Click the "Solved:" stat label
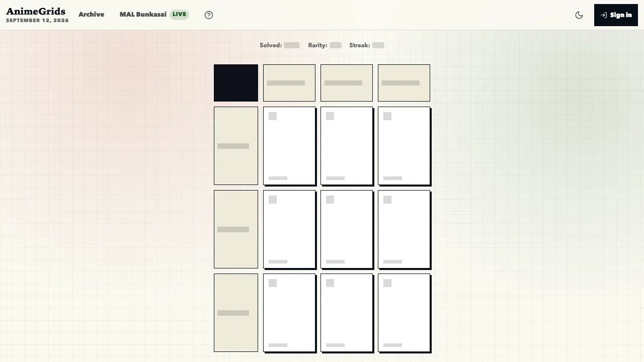This screenshot has height=362, width=644. pos(271,45)
